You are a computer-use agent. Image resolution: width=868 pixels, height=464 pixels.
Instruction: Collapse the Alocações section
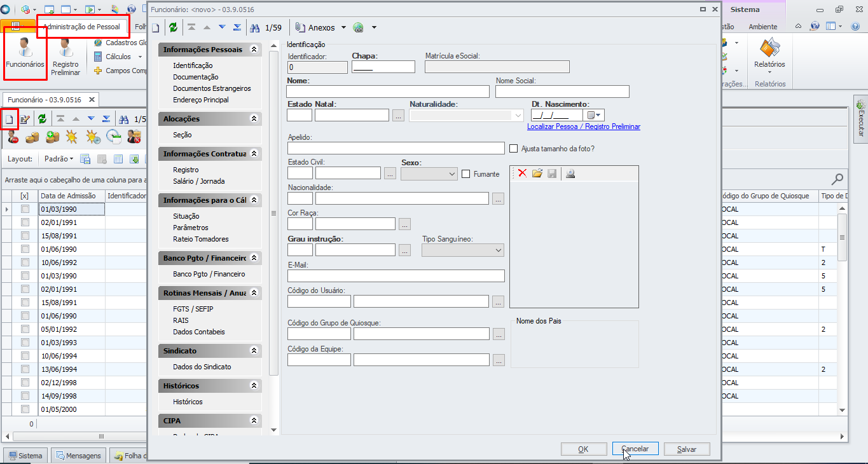click(x=254, y=119)
